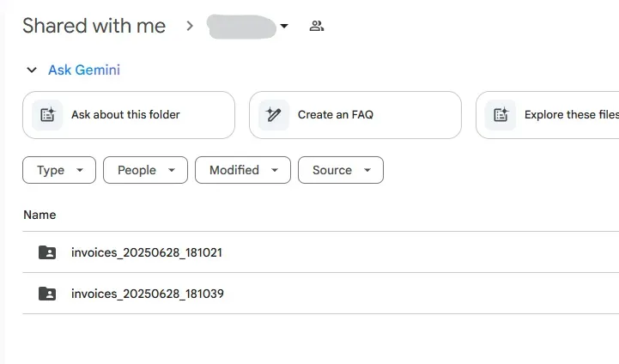Viewport: 619px width, 364px height.
Task: Open the Source filter dropdown
Action: click(x=340, y=170)
